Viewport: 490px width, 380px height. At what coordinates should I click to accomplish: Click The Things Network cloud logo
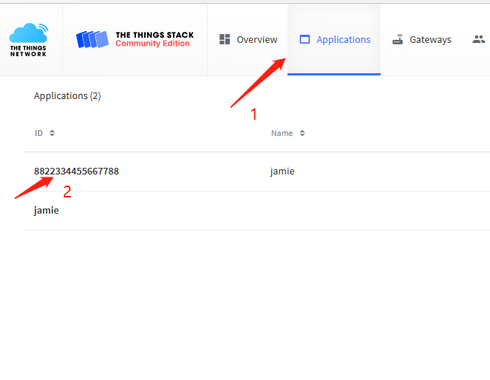[28, 39]
